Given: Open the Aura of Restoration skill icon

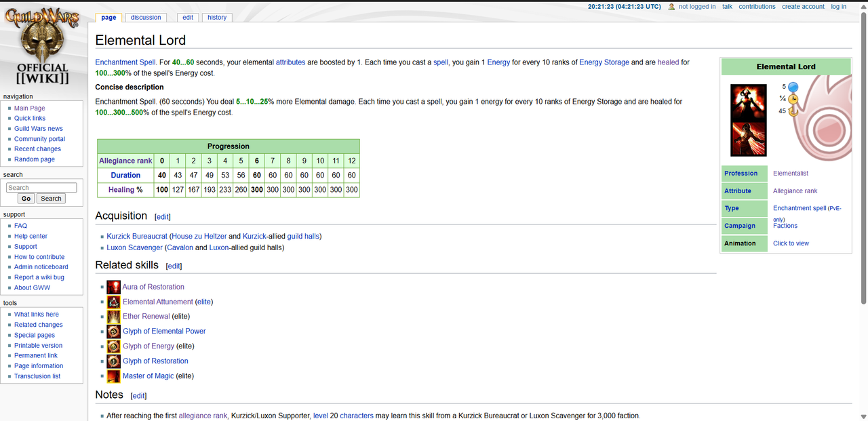Looking at the screenshot, I should tap(113, 287).
